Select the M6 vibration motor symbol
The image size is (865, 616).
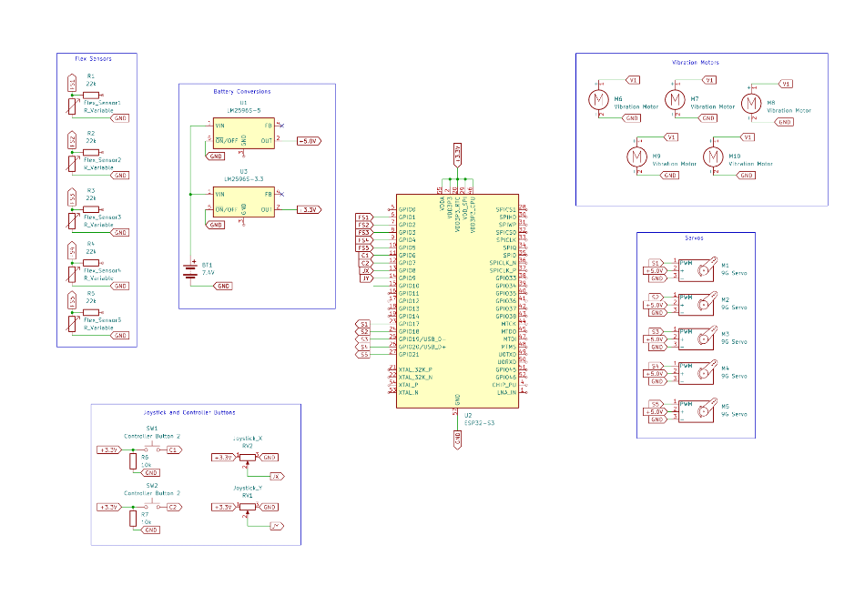[598, 99]
